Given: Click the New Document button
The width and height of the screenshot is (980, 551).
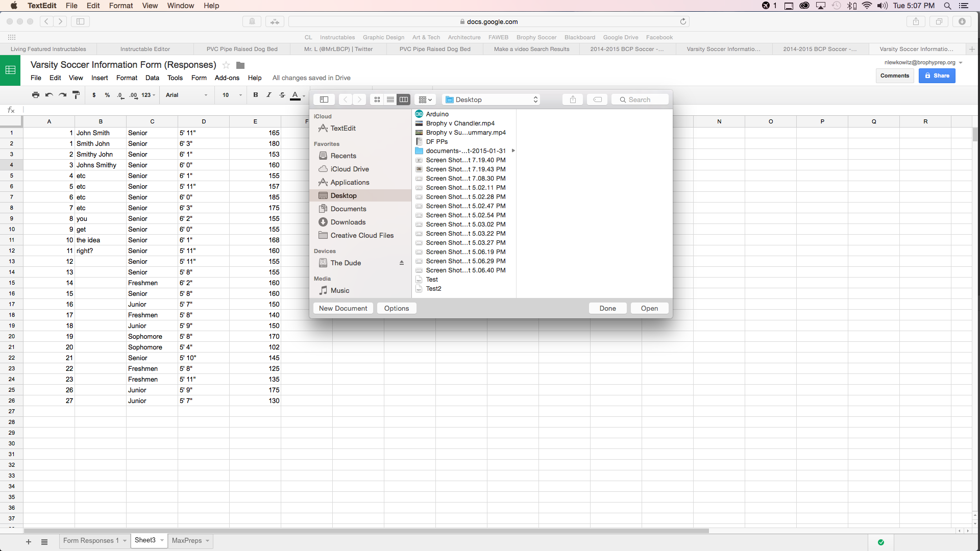Looking at the screenshot, I should click(343, 308).
